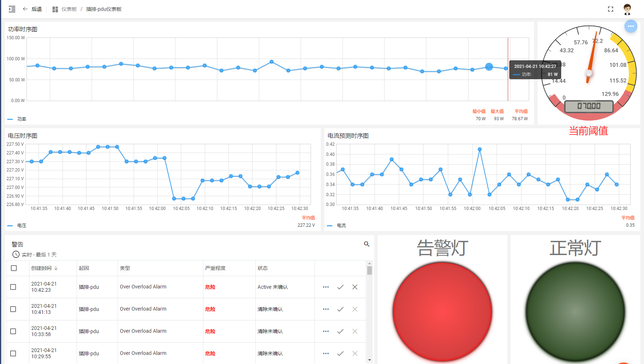Open the 实时 - 最后 1 天 time window

coord(39,255)
